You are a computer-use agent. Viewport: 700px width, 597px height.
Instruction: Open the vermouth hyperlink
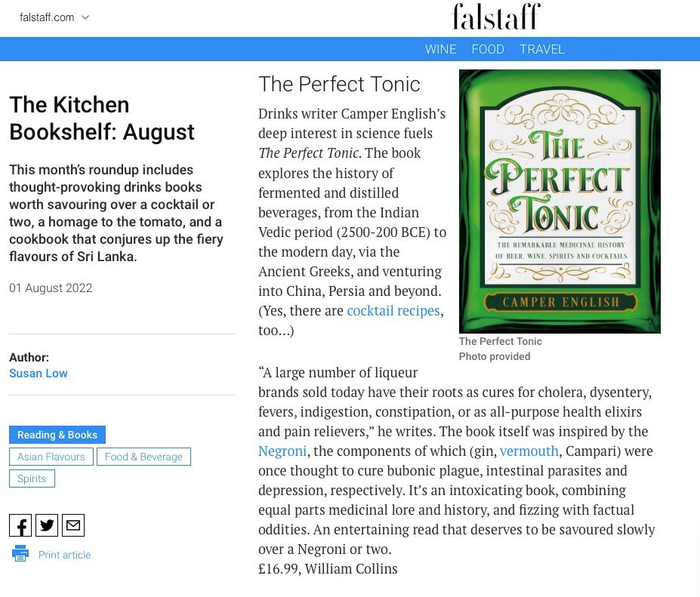click(x=529, y=451)
